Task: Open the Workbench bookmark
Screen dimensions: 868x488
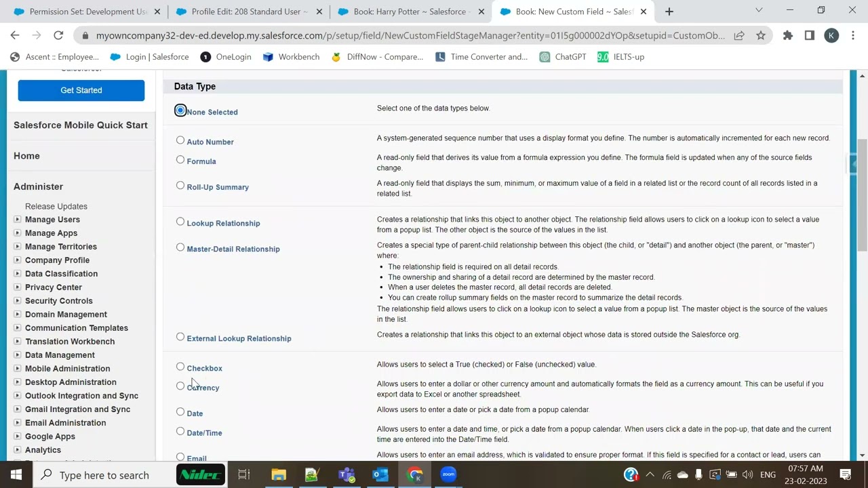Action: (x=291, y=57)
